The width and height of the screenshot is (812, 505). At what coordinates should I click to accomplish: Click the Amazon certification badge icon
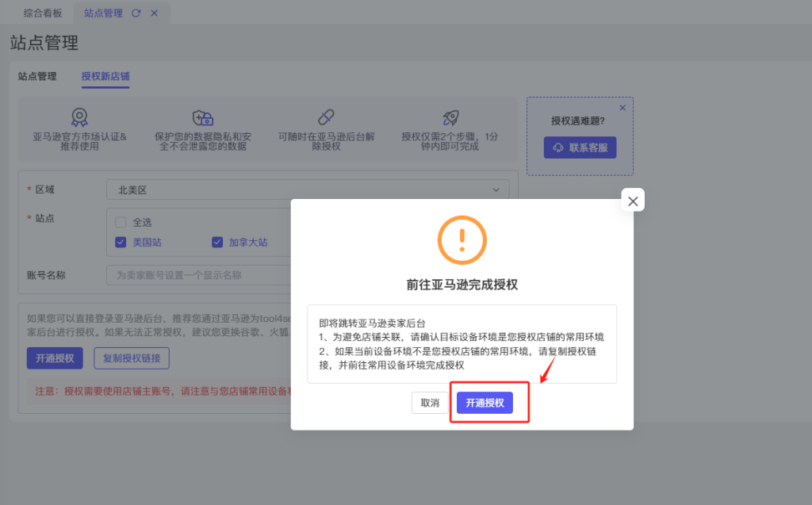[x=79, y=117]
